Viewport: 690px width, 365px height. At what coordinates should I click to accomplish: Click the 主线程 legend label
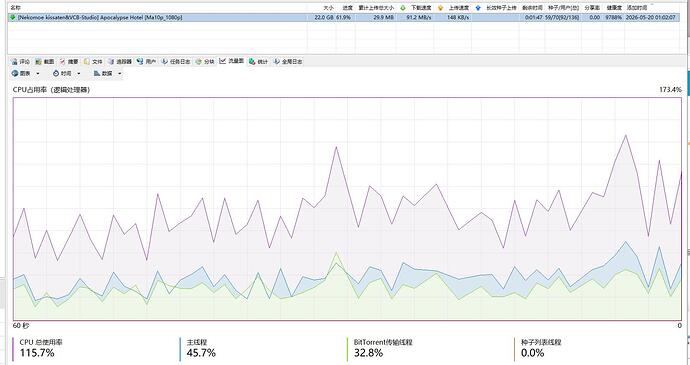tap(197, 342)
